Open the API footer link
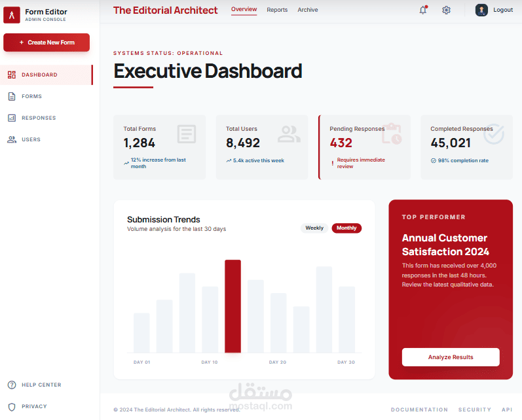Screen dimensions: 522x420 (507, 410)
